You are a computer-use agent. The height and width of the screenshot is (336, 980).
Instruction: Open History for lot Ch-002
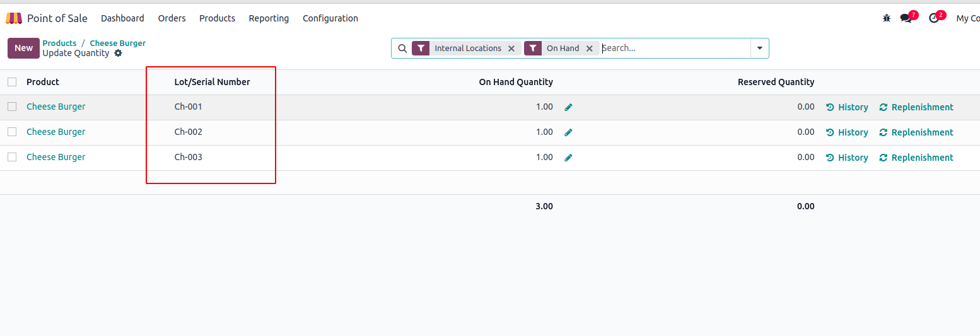pos(847,132)
